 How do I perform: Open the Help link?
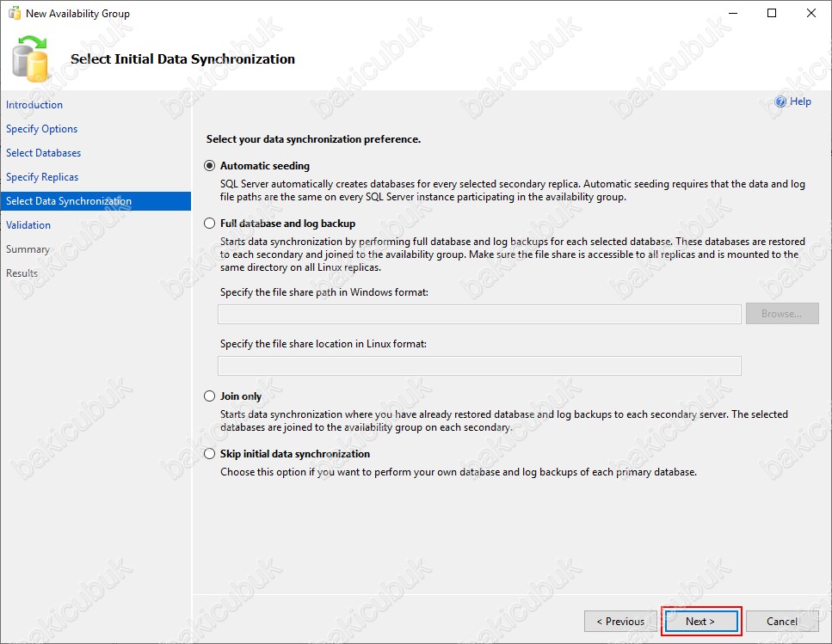[800, 101]
